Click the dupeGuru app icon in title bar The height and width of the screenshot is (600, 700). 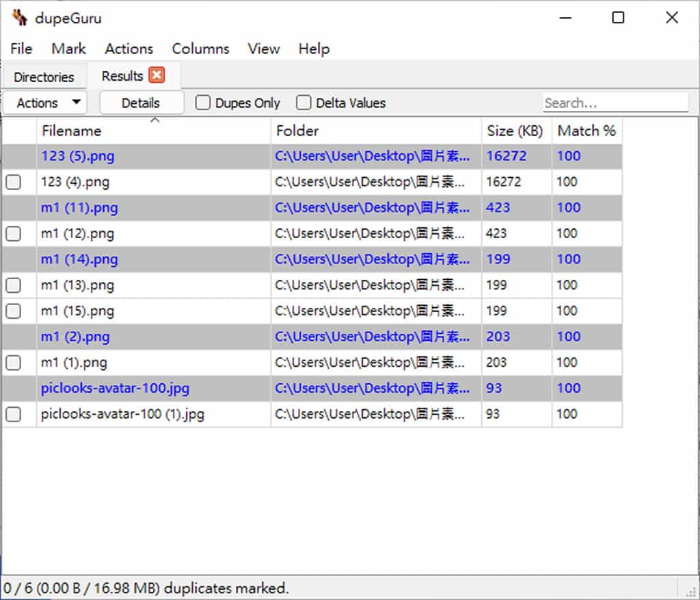tap(20, 18)
